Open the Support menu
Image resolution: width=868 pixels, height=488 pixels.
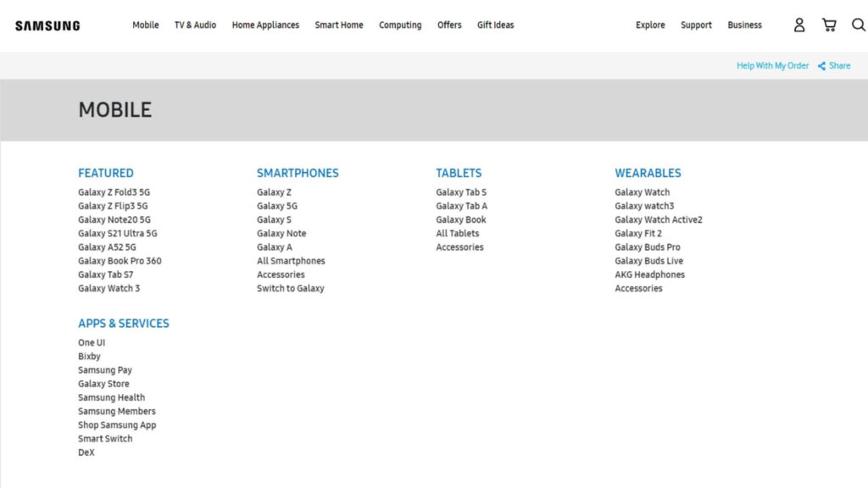(696, 25)
